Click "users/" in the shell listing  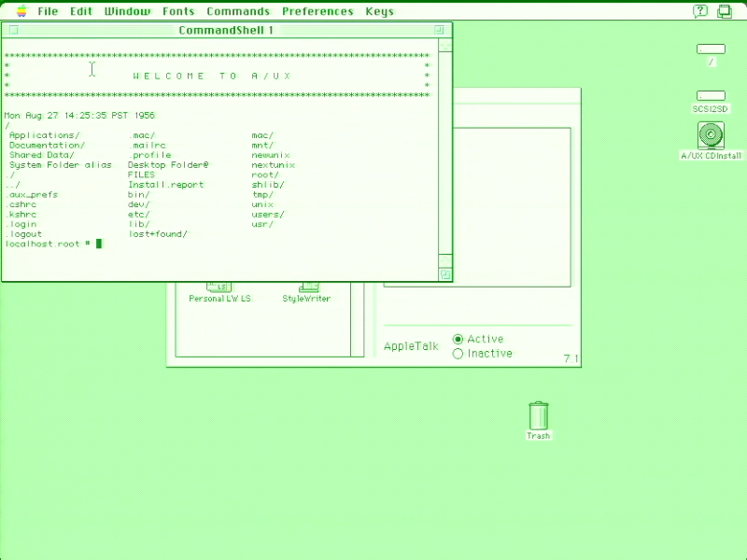[x=268, y=215]
